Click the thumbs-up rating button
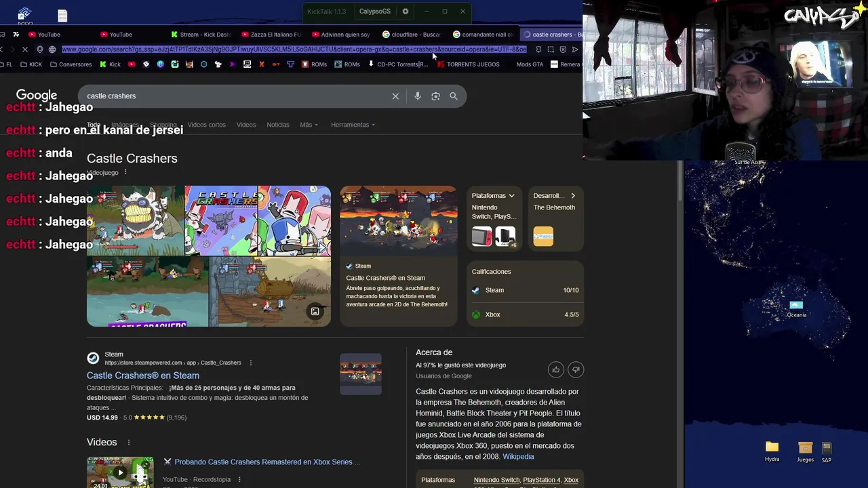 point(556,369)
